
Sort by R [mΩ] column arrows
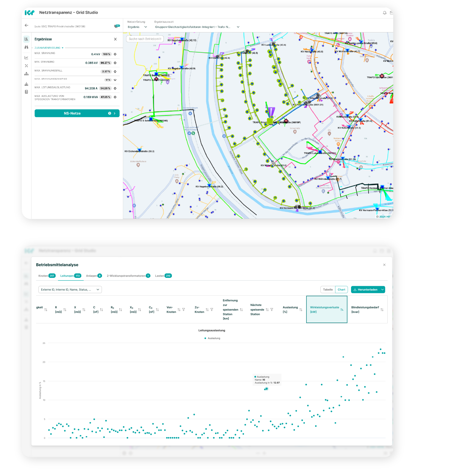pos(65,310)
